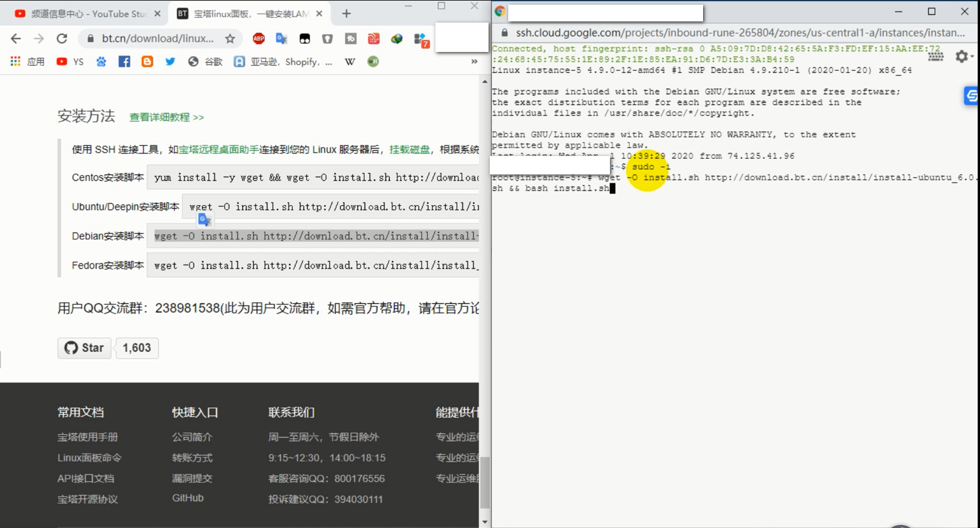This screenshot has height=528, width=980.
Task: Open the Twitter bookmark
Action: [x=170, y=61]
